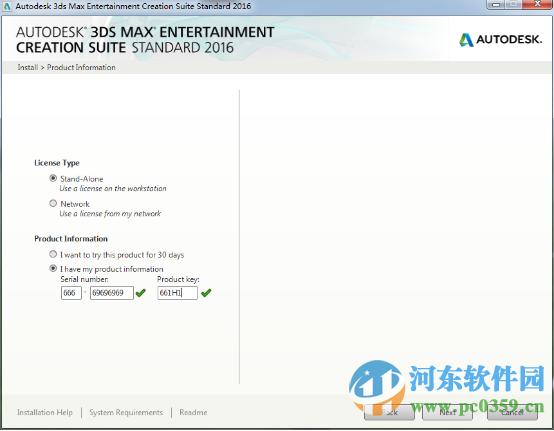Close the installer window

tap(537, 4)
